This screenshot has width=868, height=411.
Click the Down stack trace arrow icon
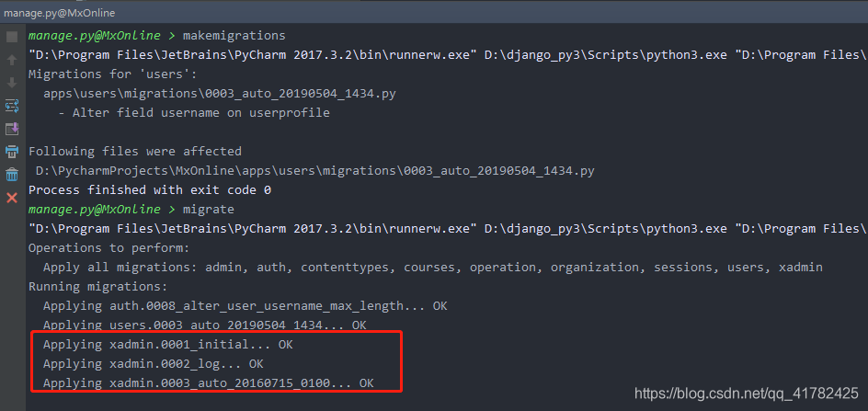click(x=12, y=83)
